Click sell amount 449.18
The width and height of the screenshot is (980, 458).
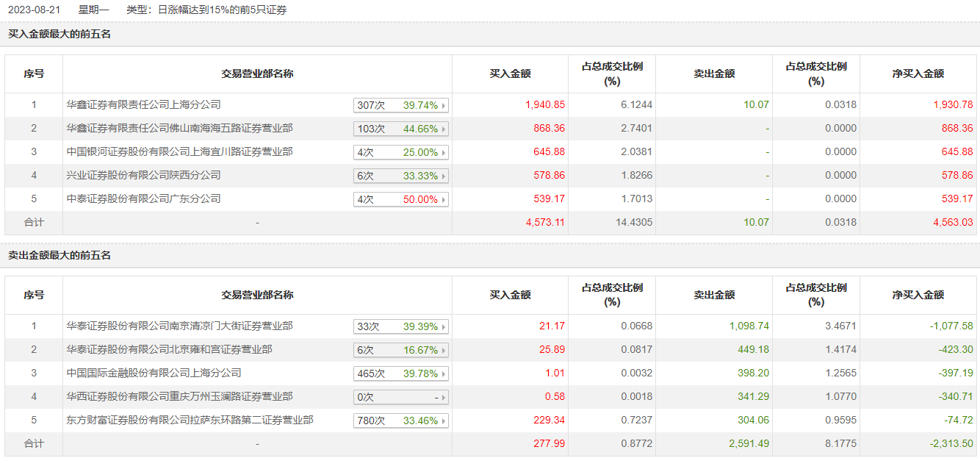[753, 350]
